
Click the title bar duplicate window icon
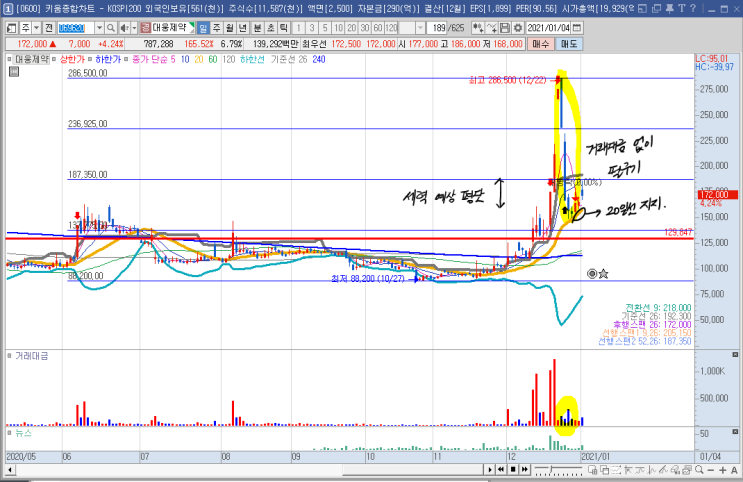tap(656, 9)
